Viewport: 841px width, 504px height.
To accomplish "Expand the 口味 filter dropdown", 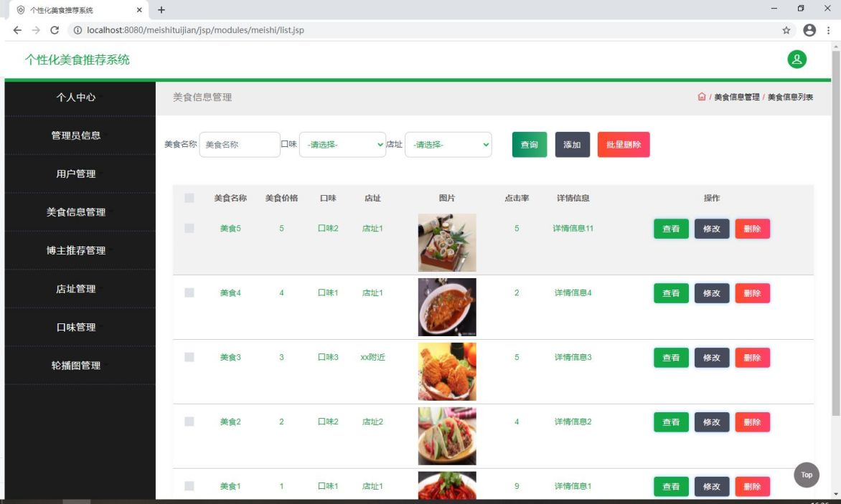I will tap(342, 145).
